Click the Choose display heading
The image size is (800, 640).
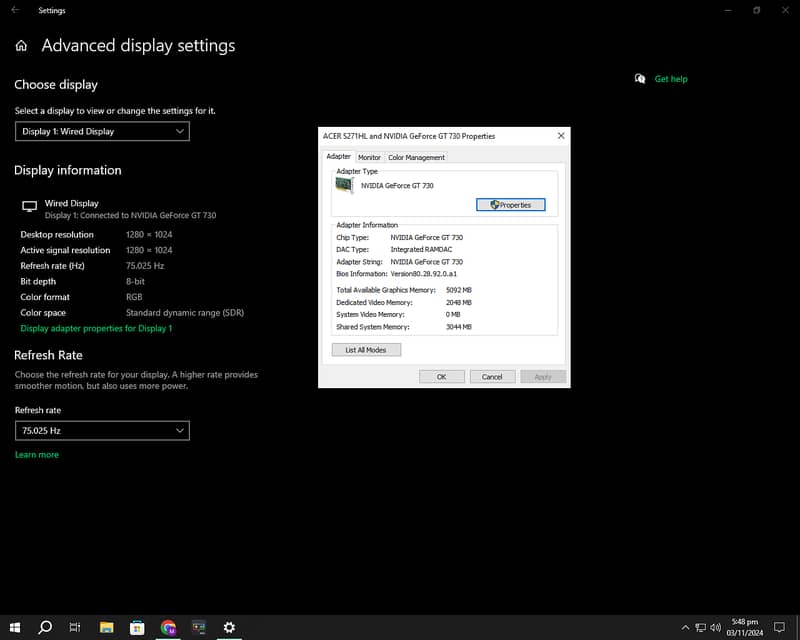pyautogui.click(x=56, y=85)
